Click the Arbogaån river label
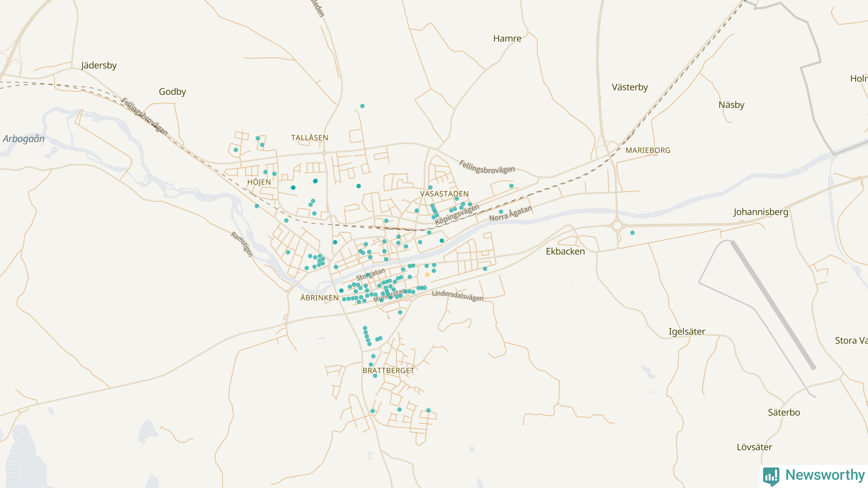Screen dimensions: 868x488 24,139
